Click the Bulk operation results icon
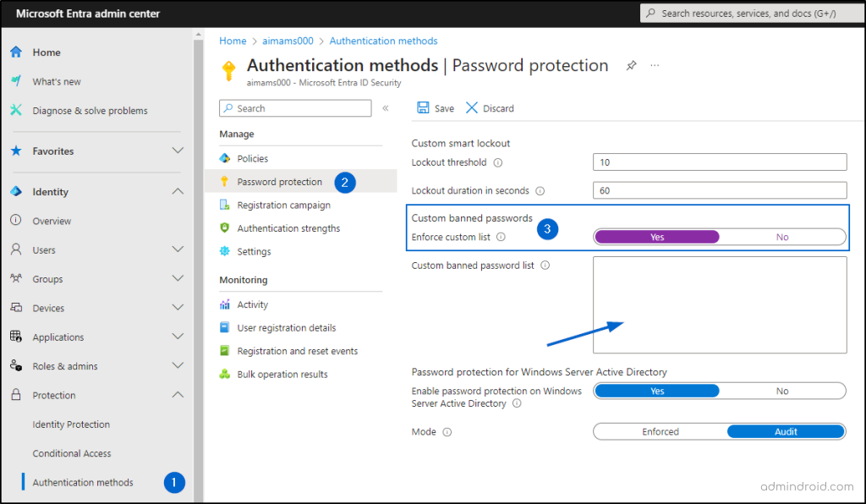Screen dimensions: 866x504 coord(225,374)
